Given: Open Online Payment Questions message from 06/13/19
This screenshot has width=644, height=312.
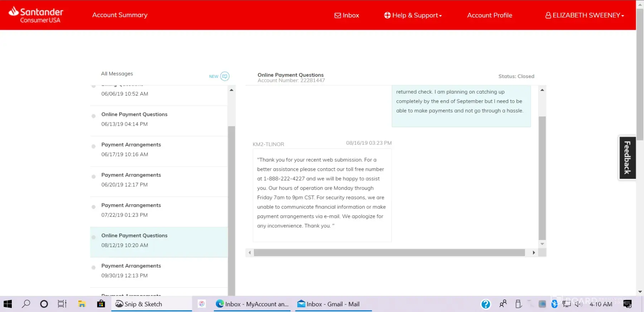Looking at the screenshot, I should [134, 119].
